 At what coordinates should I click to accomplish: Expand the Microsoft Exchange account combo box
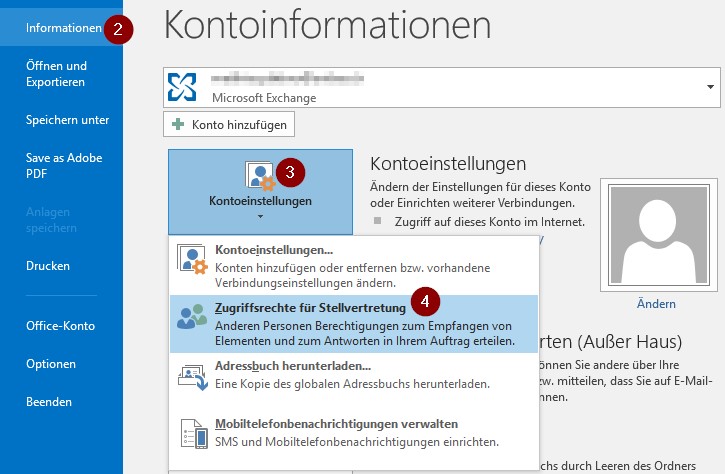440,88
